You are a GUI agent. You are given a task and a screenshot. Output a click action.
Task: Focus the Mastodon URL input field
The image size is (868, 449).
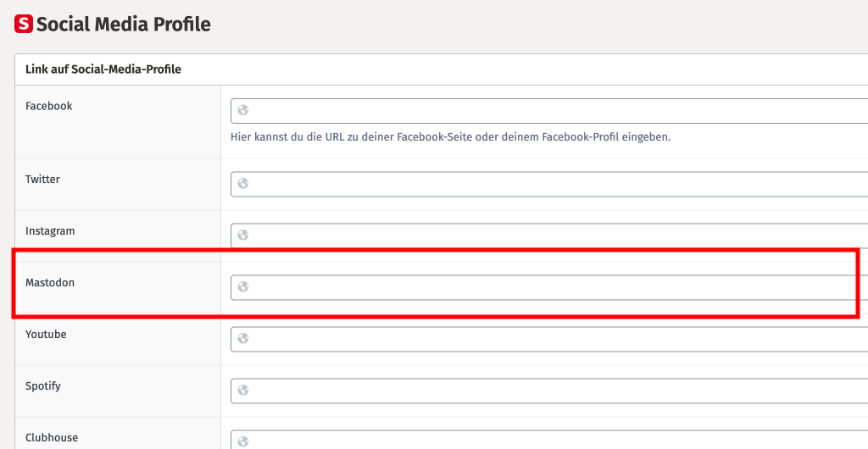551,287
